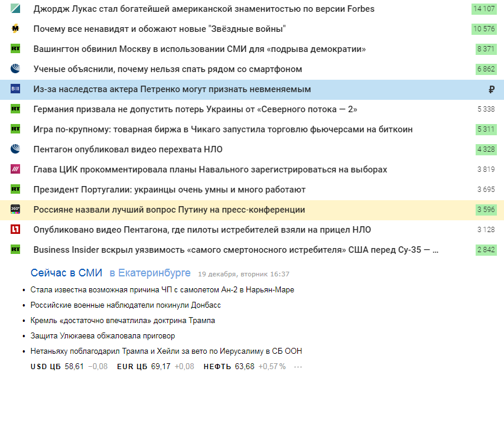Image resolution: width=504 pixels, height=427 pixels.
Task: Click the blue globe icon beside smartphone sleep headline
Action: [x=15, y=69]
